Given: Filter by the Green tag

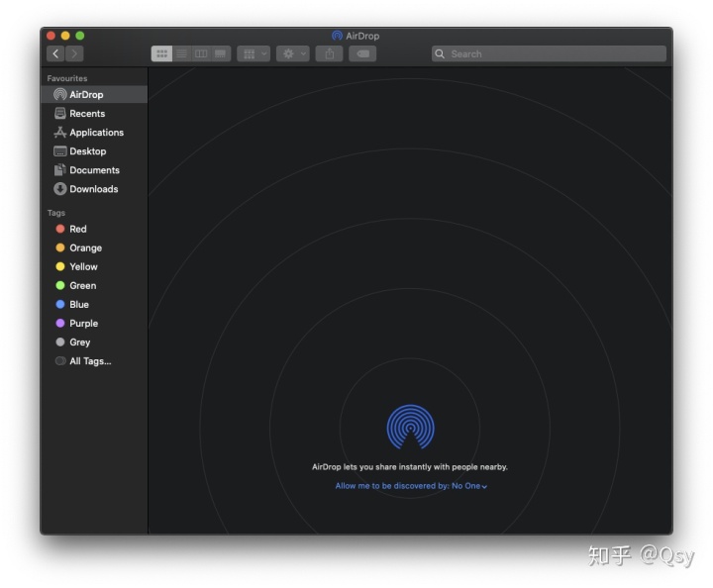Looking at the screenshot, I should coord(94,285).
